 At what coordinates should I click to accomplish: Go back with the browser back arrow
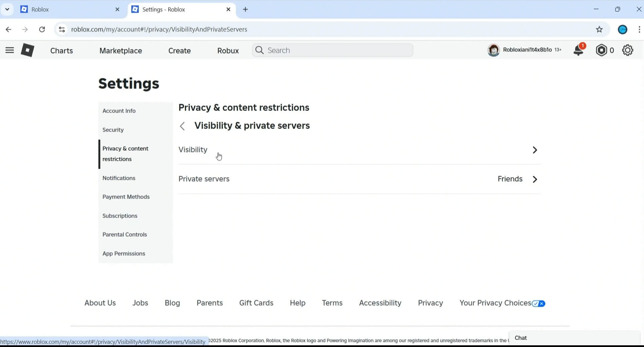click(x=8, y=30)
